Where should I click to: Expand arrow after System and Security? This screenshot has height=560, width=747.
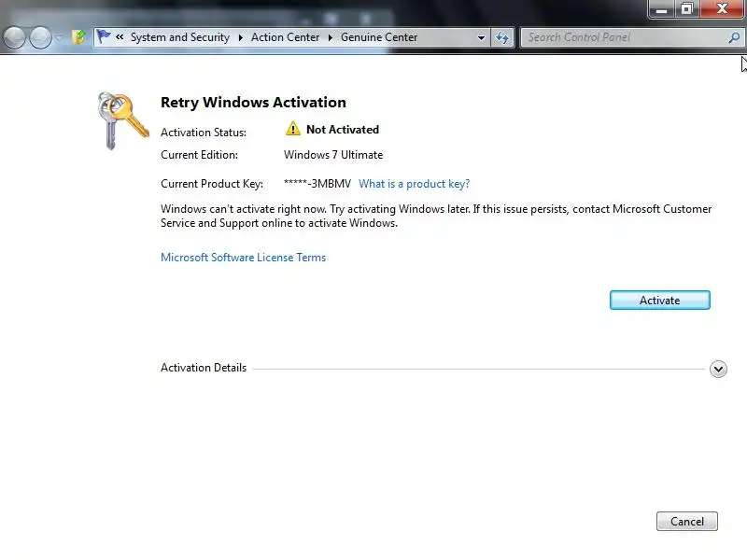coord(241,37)
